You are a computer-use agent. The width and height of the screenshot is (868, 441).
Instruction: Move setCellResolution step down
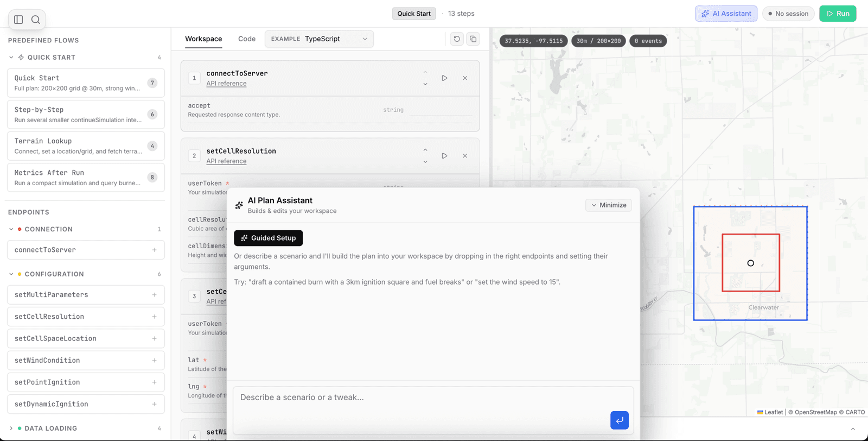coord(425,162)
